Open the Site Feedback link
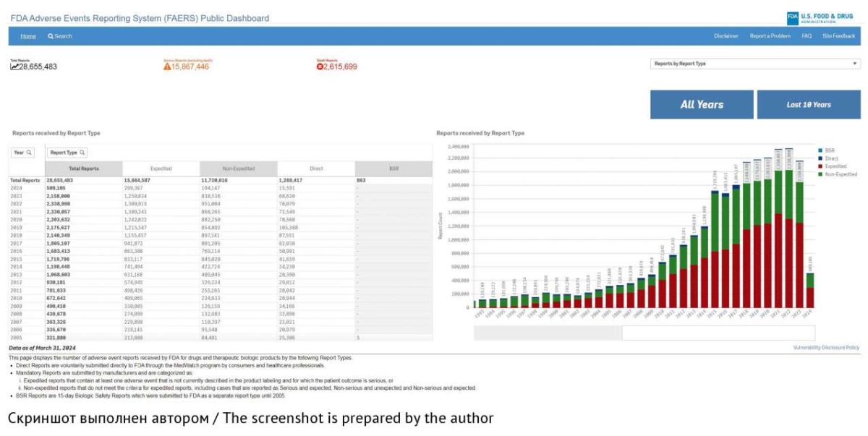Screen dimensions: 868x436 pos(838,36)
